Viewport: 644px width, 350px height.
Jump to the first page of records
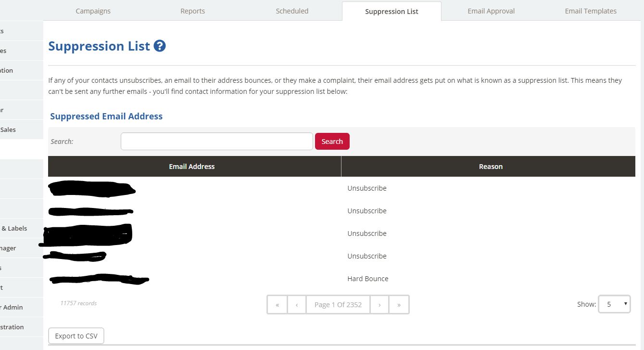pos(277,304)
